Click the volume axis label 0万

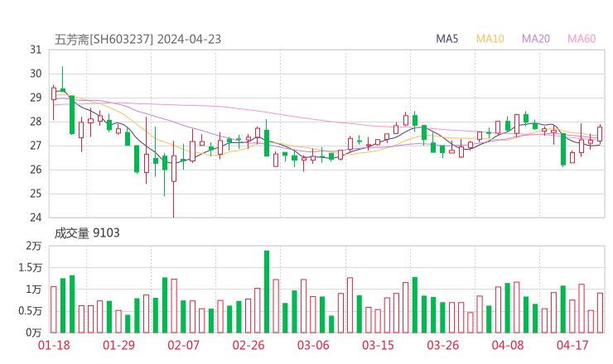pyautogui.click(x=34, y=333)
